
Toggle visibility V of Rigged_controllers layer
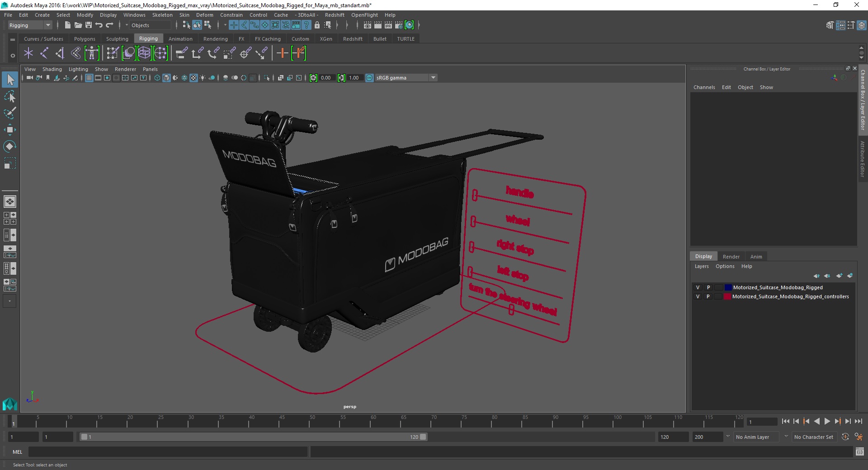coord(698,296)
